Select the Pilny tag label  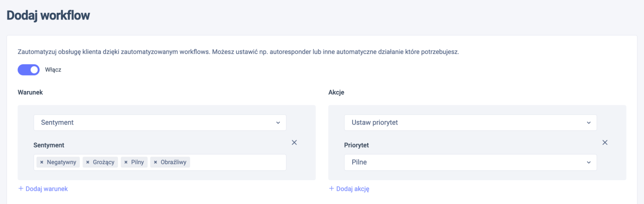138,162
